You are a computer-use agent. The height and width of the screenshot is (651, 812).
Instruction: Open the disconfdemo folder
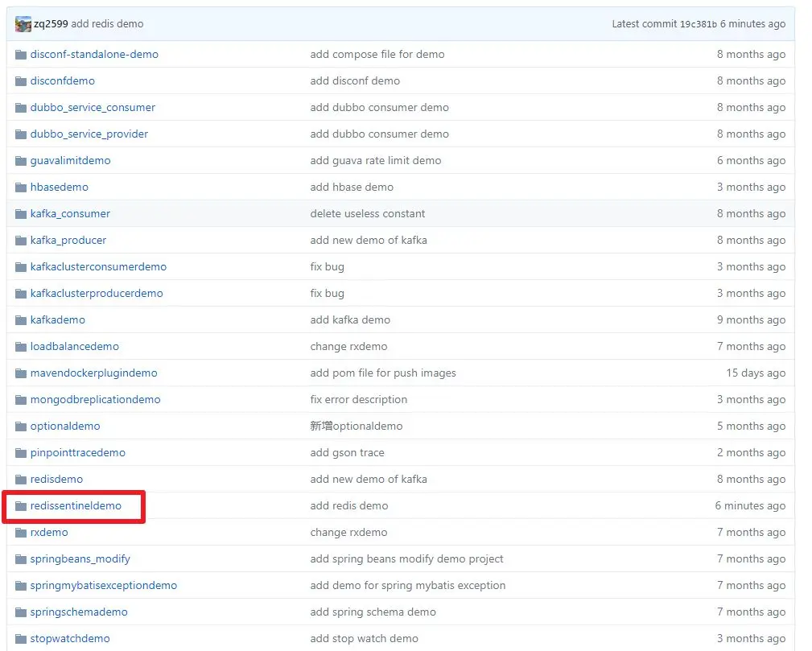click(x=63, y=80)
